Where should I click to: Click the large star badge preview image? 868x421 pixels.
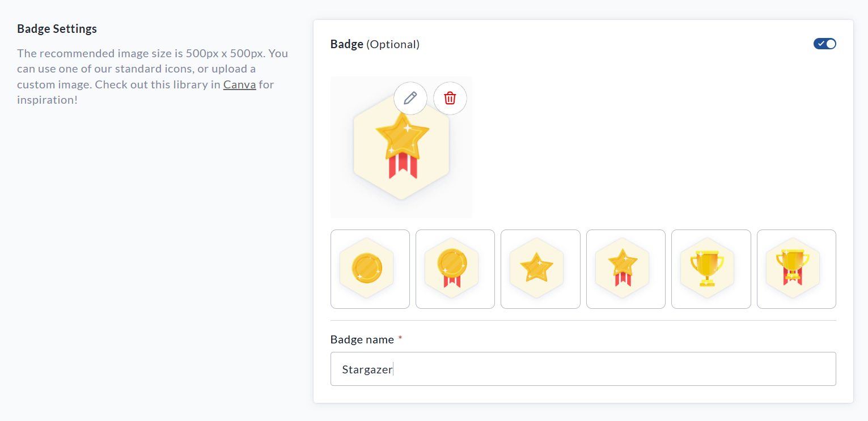point(401,150)
